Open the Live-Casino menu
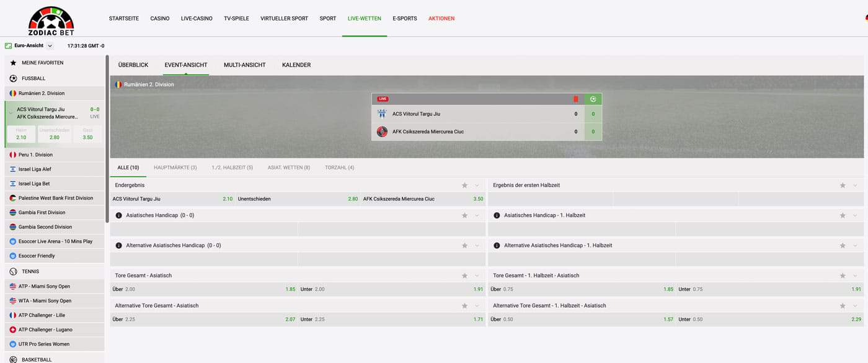The image size is (868, 363). [197, 19]
